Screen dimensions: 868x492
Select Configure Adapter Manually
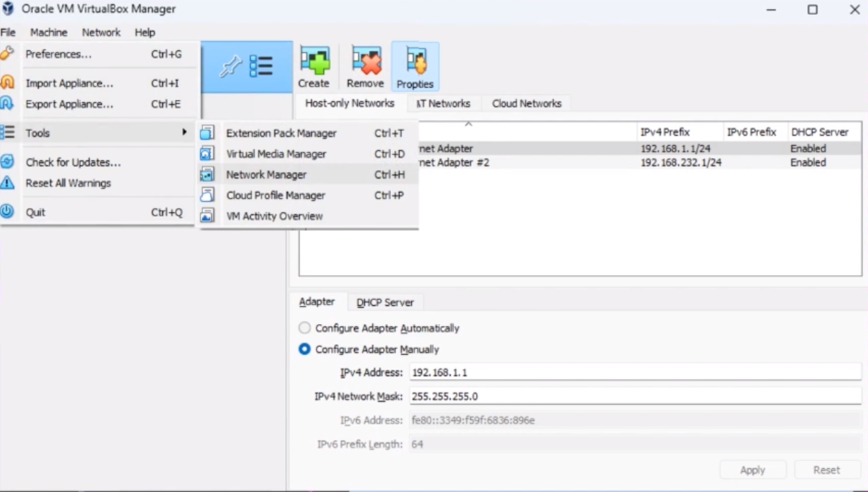coord(369,349)
